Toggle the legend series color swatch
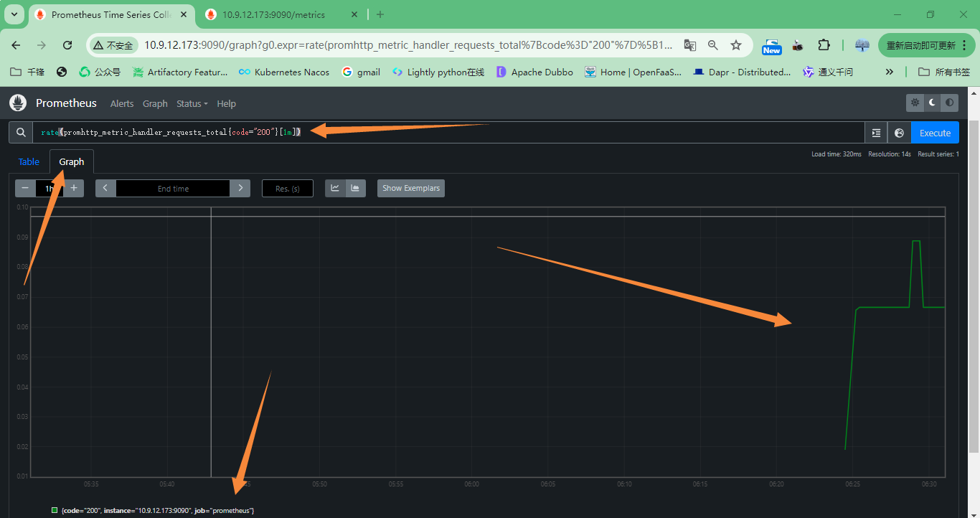980x518 pixels. coord(55,510)
